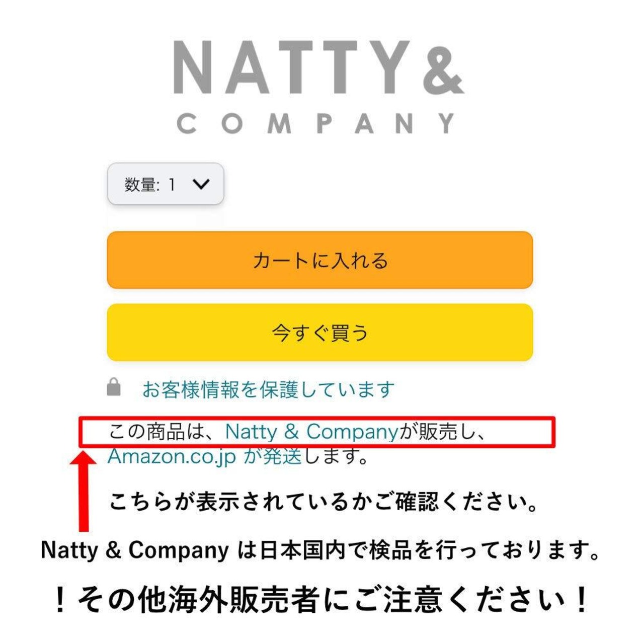Expand the quantity chevron arrow
Screen dimensions: 644x644
[201, 184]
